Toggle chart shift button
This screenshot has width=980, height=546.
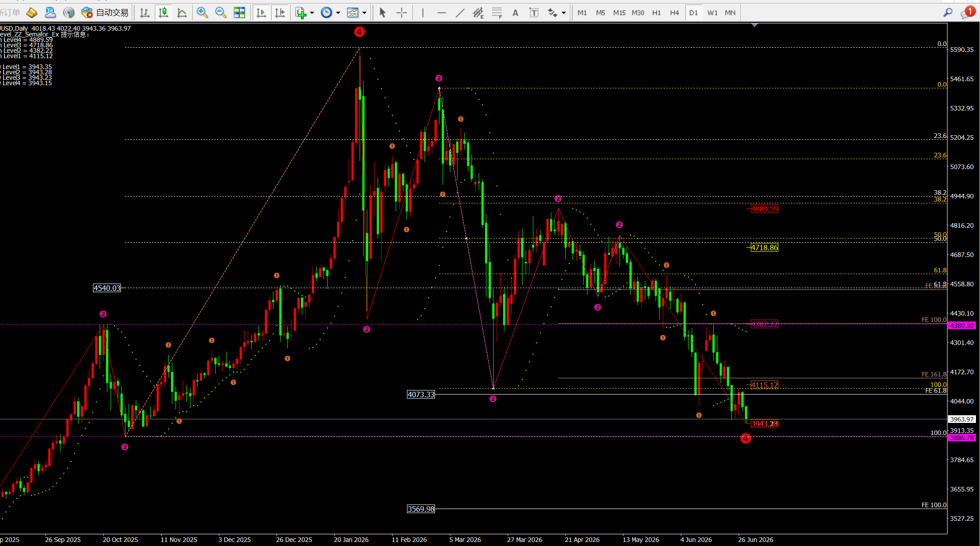[x=280, y=13]
